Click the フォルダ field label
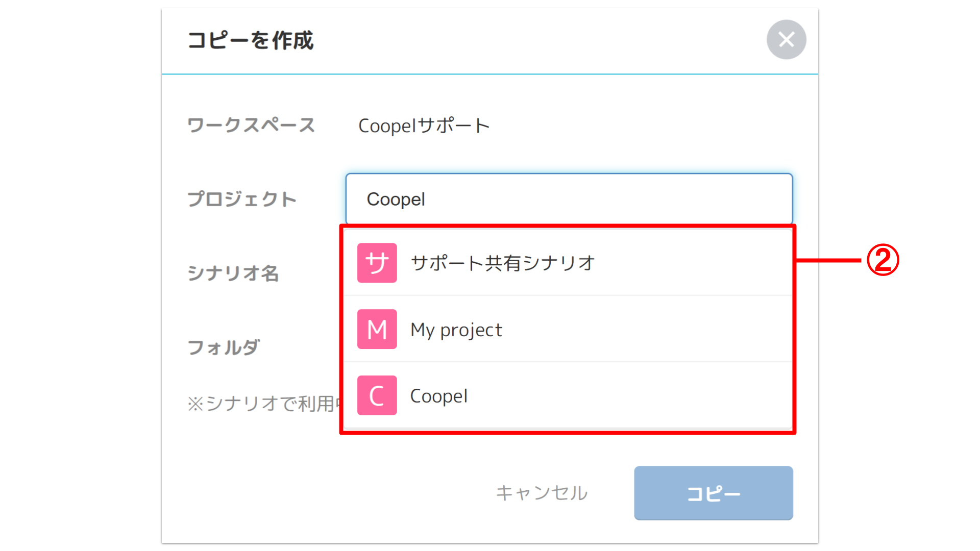The width and height of the screenshot is (980, 551). [x=224, y=347]
